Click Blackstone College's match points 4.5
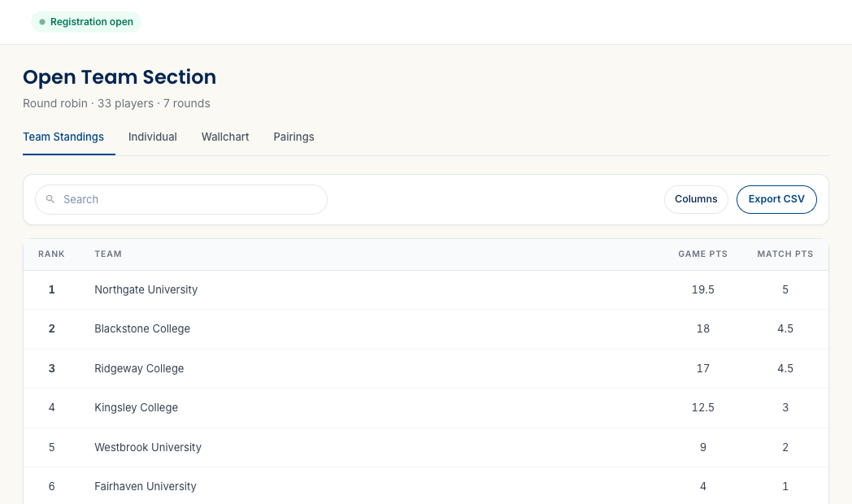The height and width of the screenshot is (504, 852). (x=785, y=328)
